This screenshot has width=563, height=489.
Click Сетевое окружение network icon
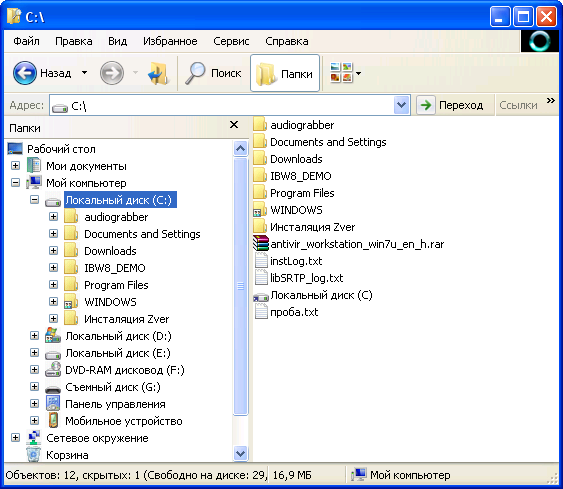(34, 437)
